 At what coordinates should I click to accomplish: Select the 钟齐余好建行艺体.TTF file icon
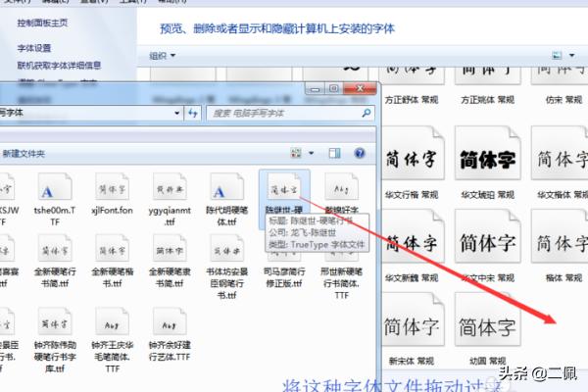tap(170, 321)
